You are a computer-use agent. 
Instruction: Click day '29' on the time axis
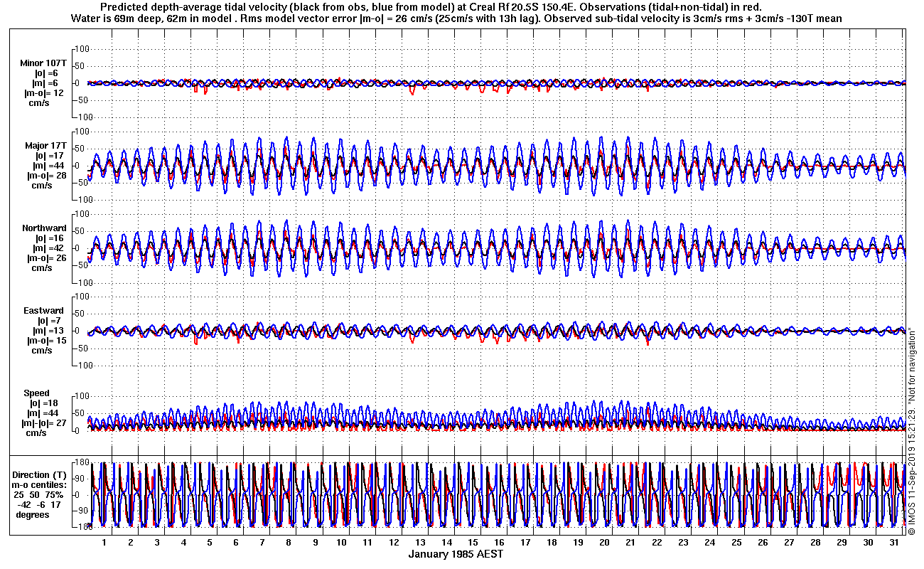(x=841, y=542)
